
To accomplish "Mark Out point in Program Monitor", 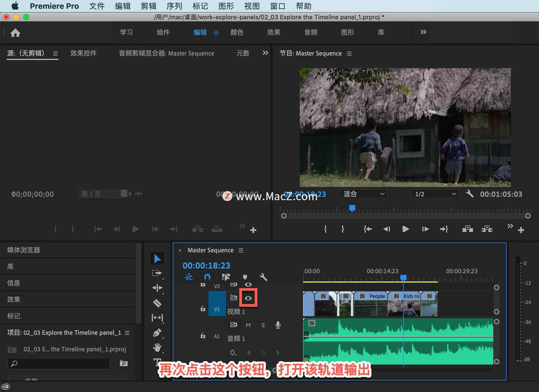I will (x=343, y=229).
